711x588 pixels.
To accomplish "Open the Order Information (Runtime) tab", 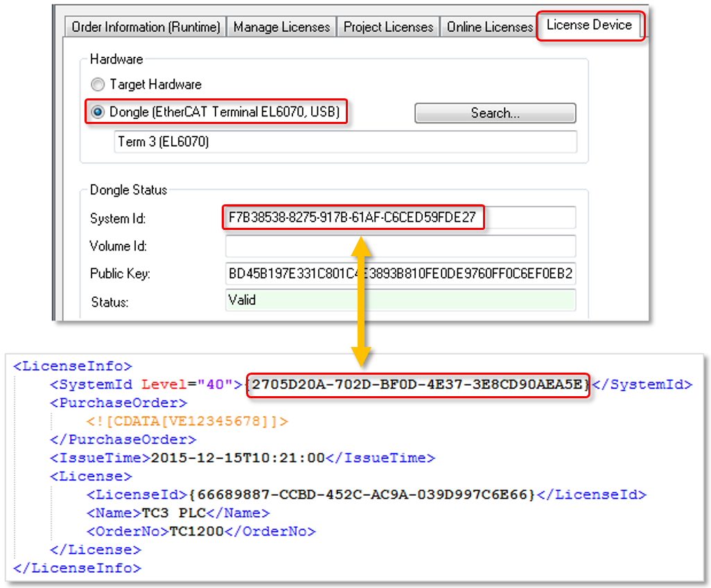I will click(x=145, y=27).
